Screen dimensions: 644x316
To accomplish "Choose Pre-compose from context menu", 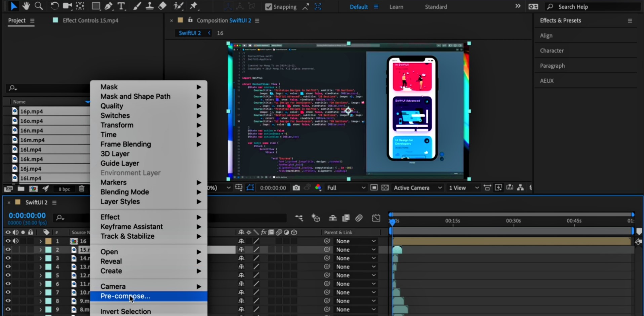I will (x=125, y=296).
